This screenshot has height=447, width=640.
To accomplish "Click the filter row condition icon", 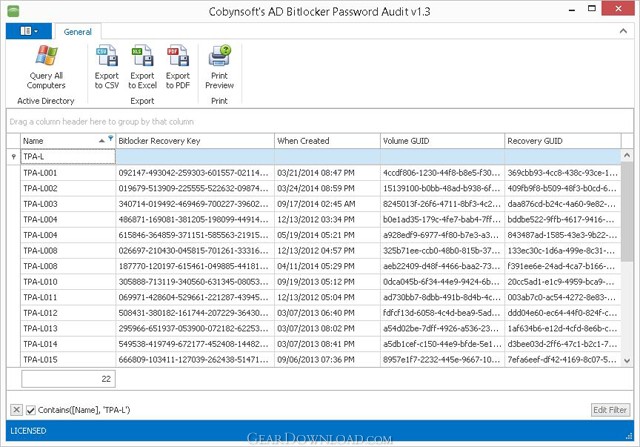I will pyautogui.click(x=13, y=156).
